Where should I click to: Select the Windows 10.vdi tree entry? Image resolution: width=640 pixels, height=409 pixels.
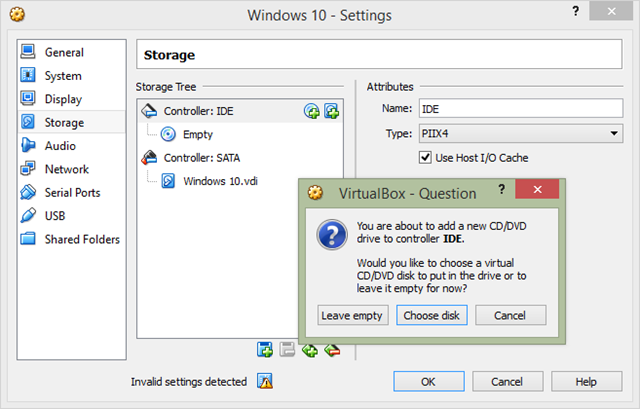pyautogui.click(x=220, y=181)
